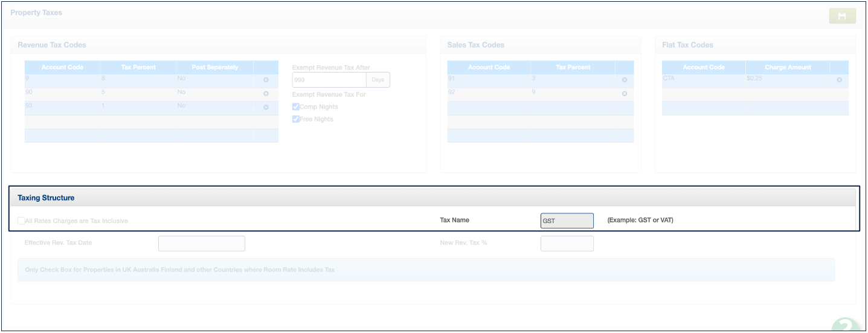Remove sales tax code 91 row

click(x=624, y=80)
